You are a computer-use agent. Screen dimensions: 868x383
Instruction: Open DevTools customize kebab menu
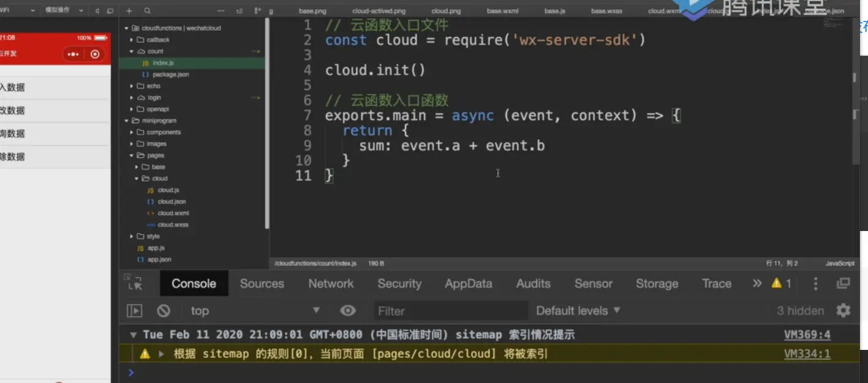click(815, 283)
